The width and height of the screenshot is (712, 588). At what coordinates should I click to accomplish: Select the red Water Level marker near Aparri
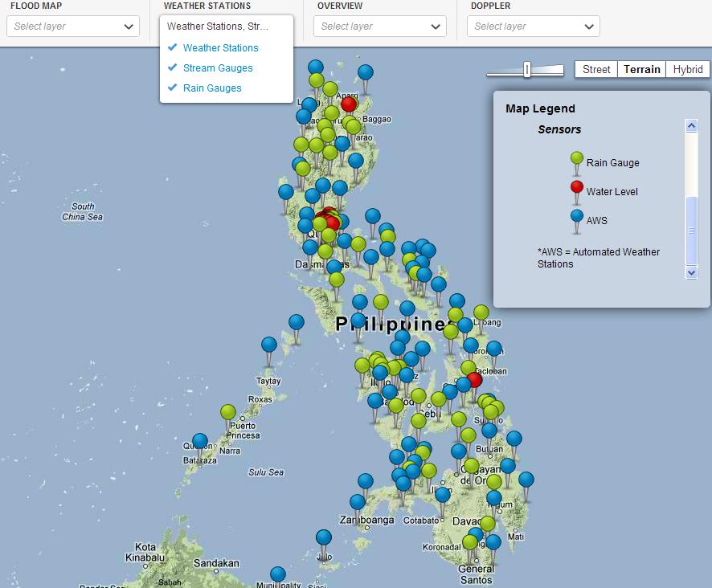[349, 104]
